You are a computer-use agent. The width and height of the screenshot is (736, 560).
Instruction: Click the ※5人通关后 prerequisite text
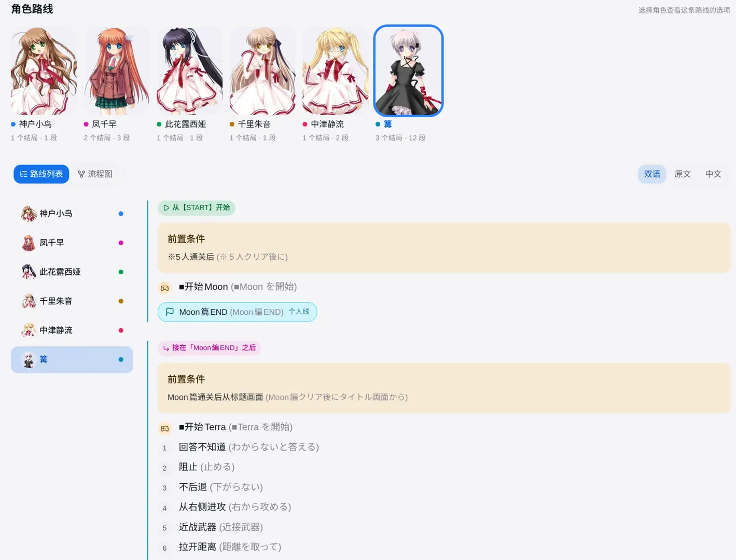pos(191,257)
